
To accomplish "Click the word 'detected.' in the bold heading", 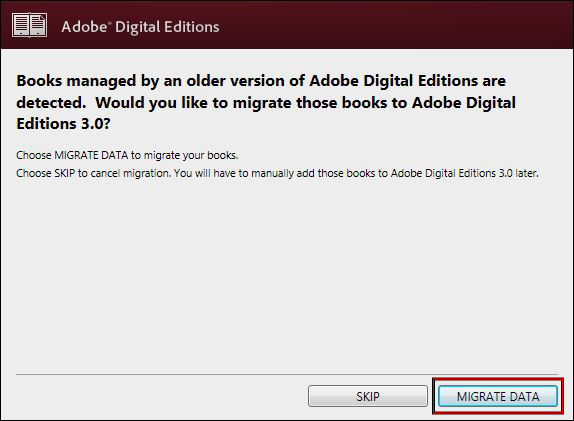I will pos(51,103).
